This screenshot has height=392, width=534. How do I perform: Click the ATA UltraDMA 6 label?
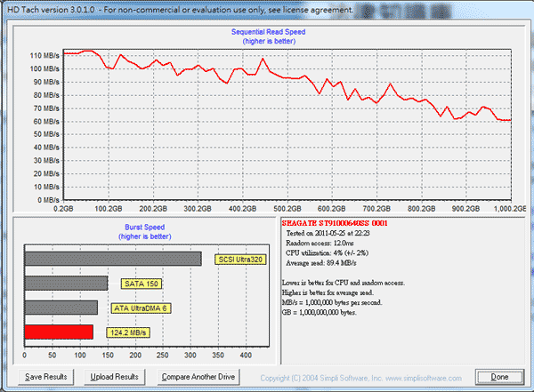(x=141, y=308)
